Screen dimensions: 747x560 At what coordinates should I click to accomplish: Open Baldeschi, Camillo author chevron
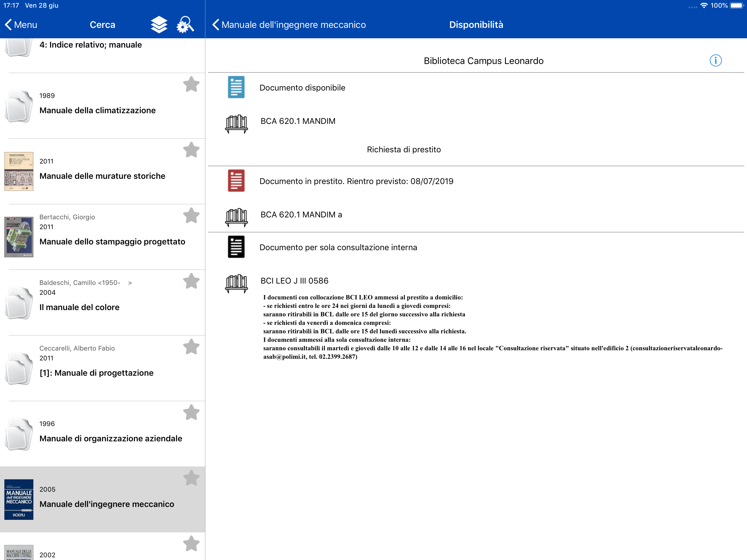130,283
